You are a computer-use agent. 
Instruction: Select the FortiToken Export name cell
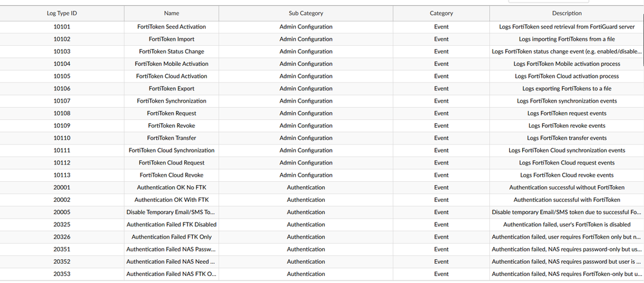pyautogui.click(x=171, y=88)
